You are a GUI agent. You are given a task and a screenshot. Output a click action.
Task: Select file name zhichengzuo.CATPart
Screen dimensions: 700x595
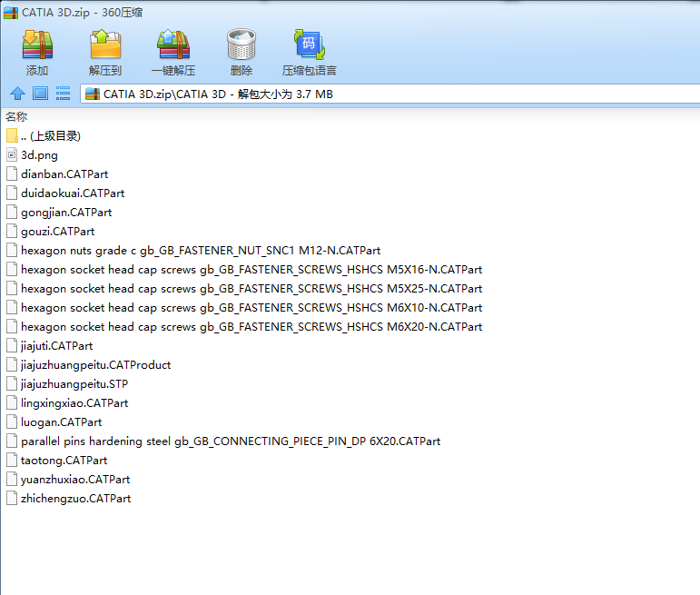[75, 499]
